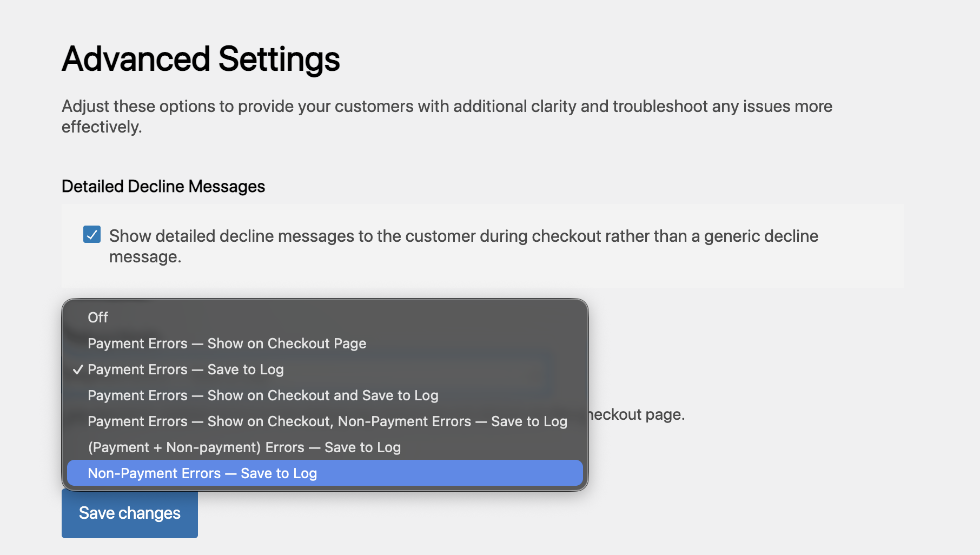Select the Off option in the dropdown
Viewport: 980px width, 555px height.
click(325, 318)
